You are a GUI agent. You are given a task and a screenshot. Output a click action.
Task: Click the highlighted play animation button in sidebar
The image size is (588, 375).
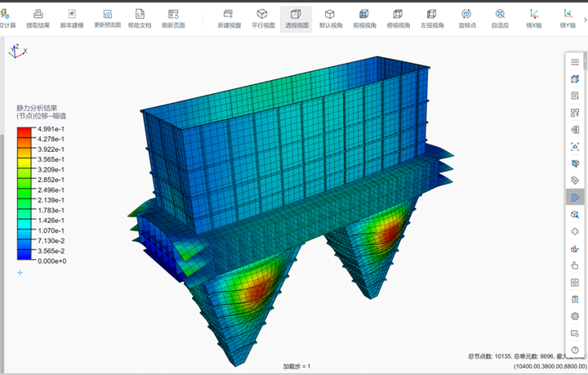point(575,197)
